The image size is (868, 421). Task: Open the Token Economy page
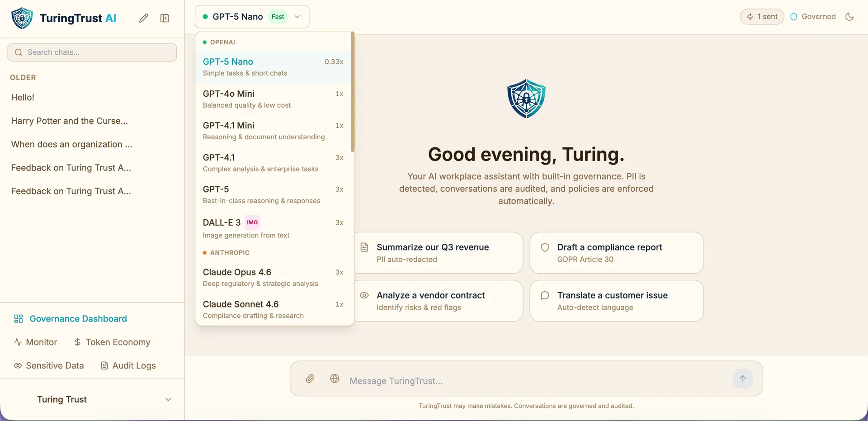(x=112, y=342)
